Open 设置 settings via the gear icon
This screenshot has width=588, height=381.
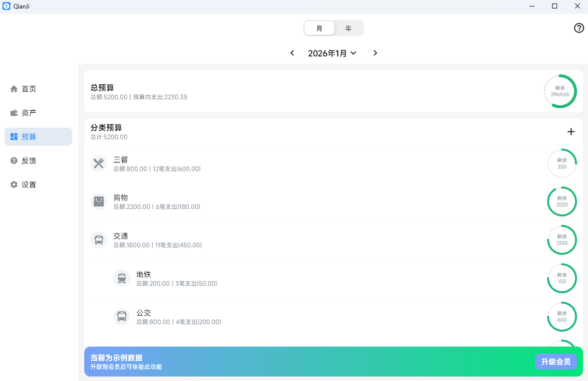(14, 184)
